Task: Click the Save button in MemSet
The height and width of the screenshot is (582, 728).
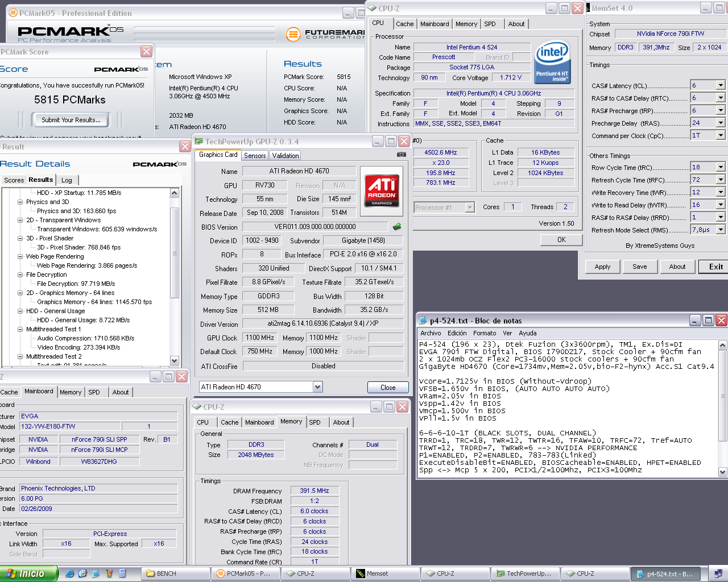Action: tap(640, 267)
